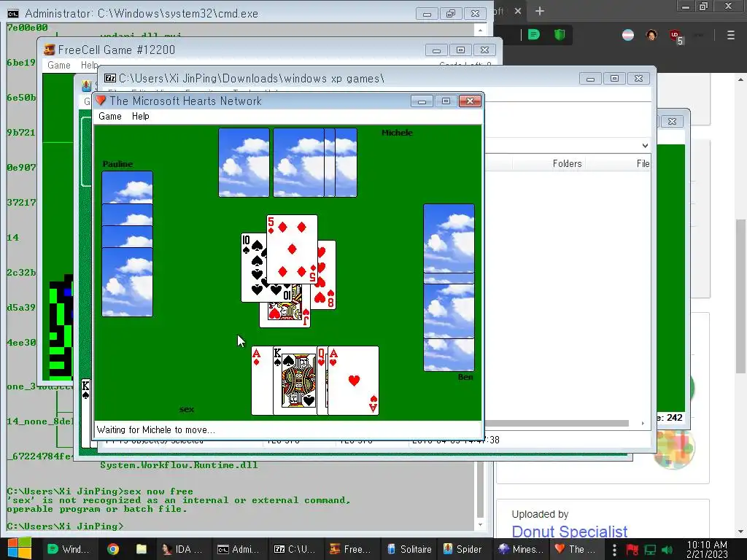Viewport: 747px width, 560px height.
Task: Open the browser hamburger menu
Action: (x=730, y=35)
